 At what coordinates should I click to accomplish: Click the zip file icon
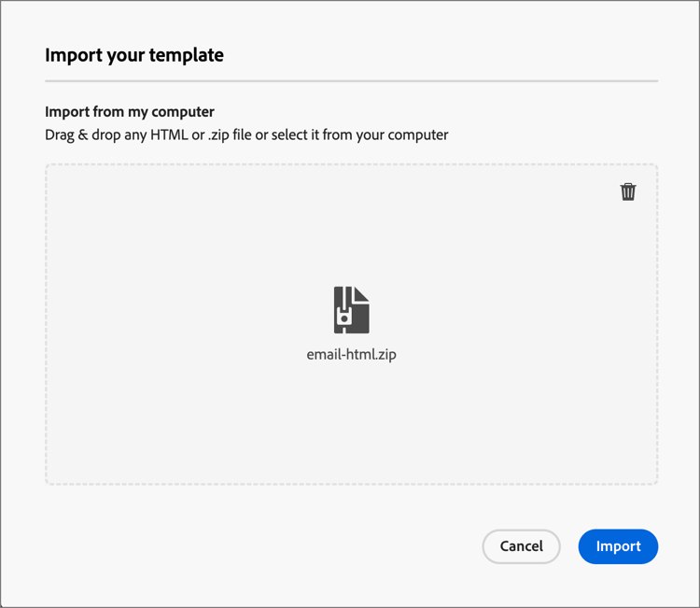[351, 310]
